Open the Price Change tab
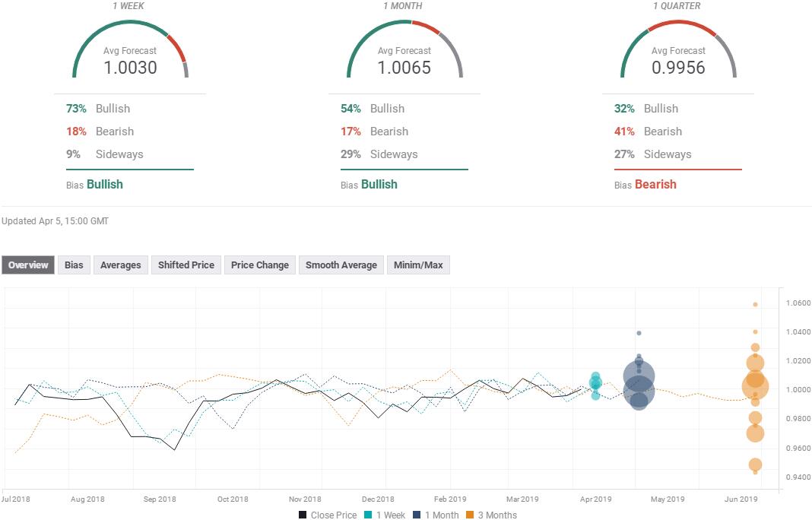Screen dimensions: 812x520 coord(260,265)
